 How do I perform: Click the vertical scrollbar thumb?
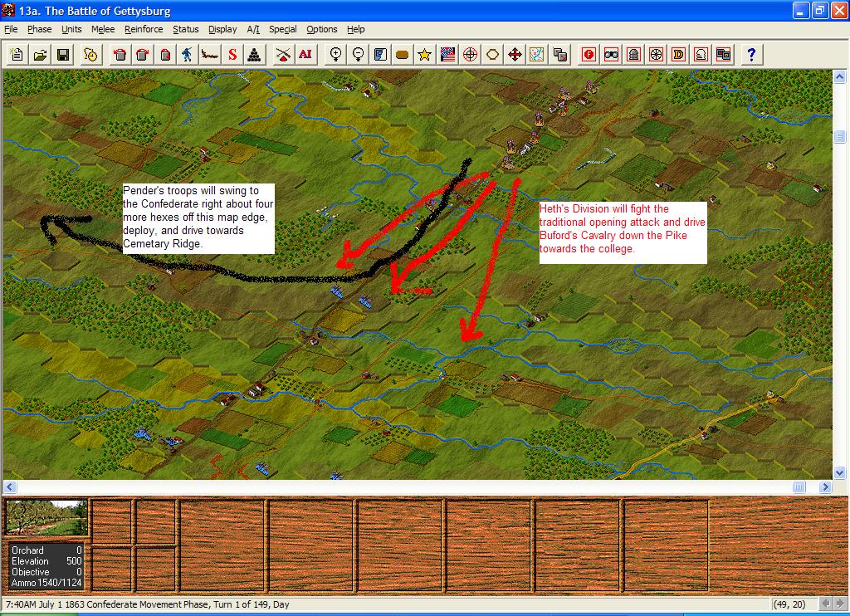pos(839,136)
